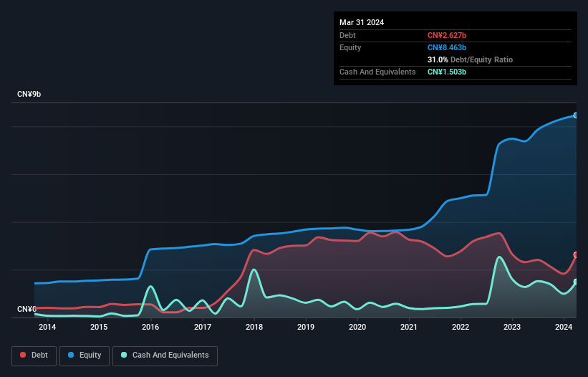Screen dimensions: 588x377
Task: Click the Debt value CN¥2.627b
Action: [x=447, y=35]
